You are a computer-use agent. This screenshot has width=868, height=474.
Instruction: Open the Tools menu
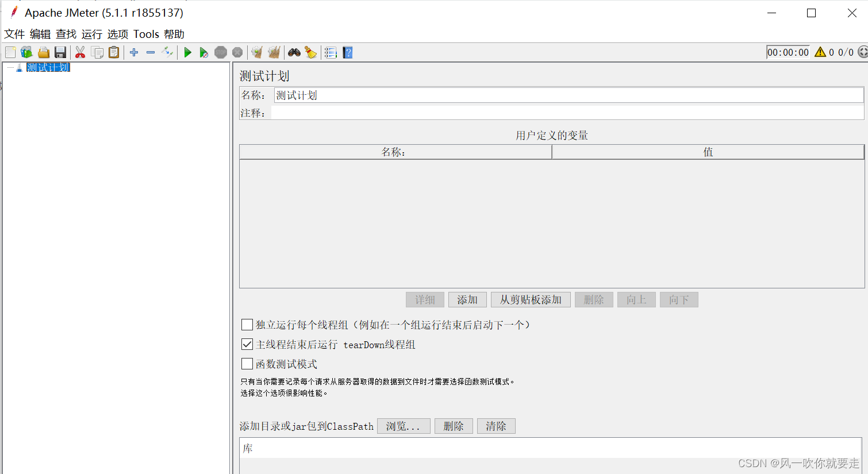pyautogui.click(x=146, y=34)
